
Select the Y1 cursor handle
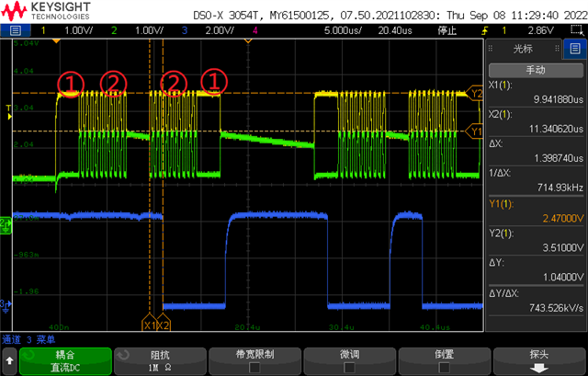pyautogui.click(x=475, y=131)
